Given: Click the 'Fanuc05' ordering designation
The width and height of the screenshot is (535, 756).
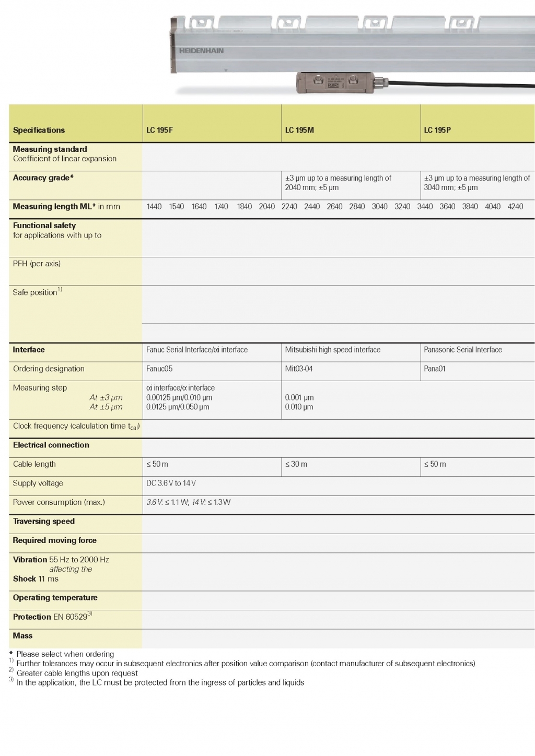Looking at the screenshot, I should (x=159, y=369).
